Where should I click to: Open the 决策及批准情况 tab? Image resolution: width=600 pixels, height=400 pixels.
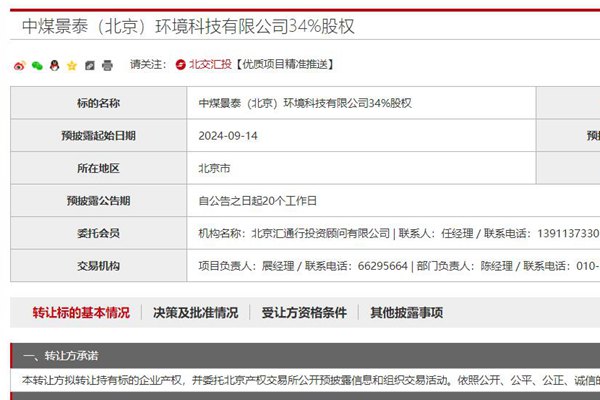(196, 313)
